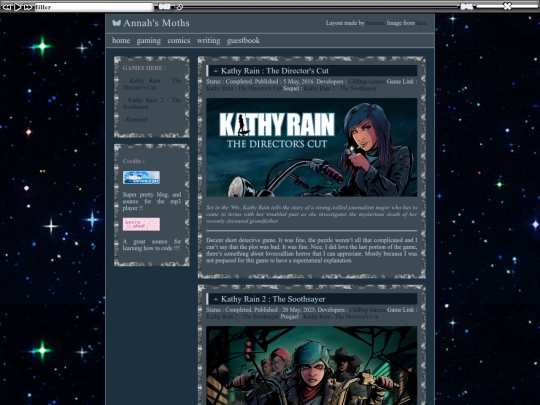The height and width of the screenshot is (405, 540).
Task: Open the Clifftop Games developer link in second entry
Action: pyautogui.click(x=367, y=310)
